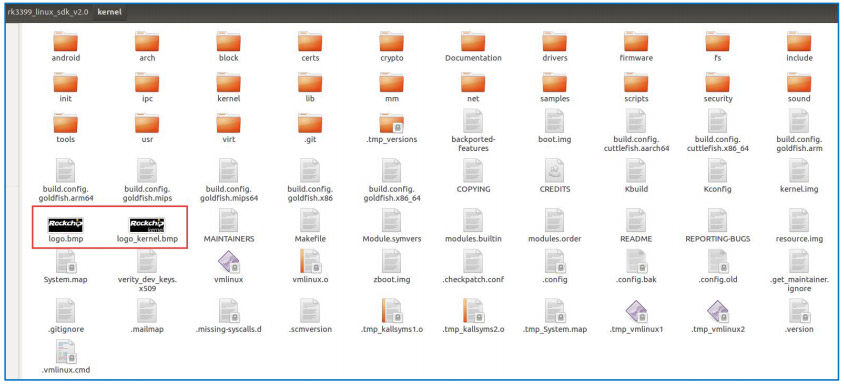Select the logo_kernel.bmp thumbnail
Screen dimensions: 844x384
[x=147, y=225]
